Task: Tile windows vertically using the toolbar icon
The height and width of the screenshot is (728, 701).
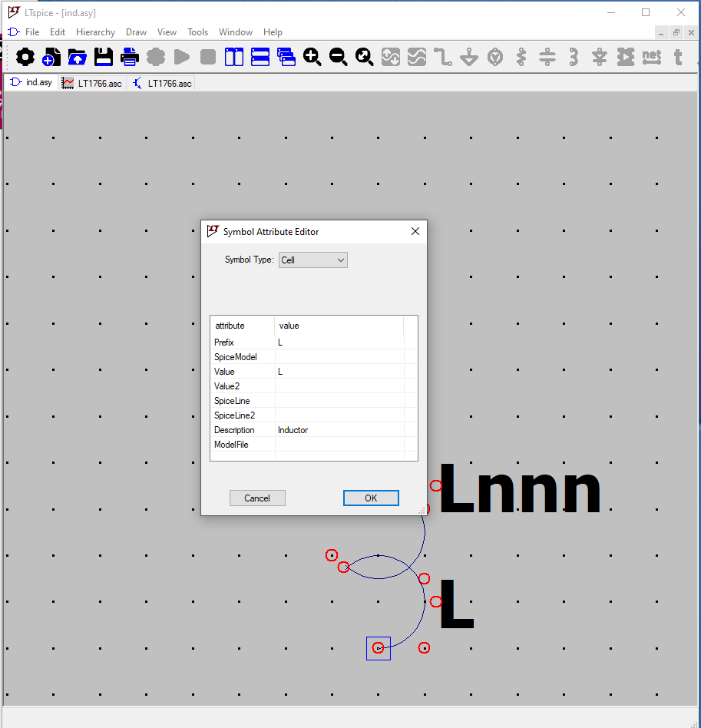Action: [233, 57]
